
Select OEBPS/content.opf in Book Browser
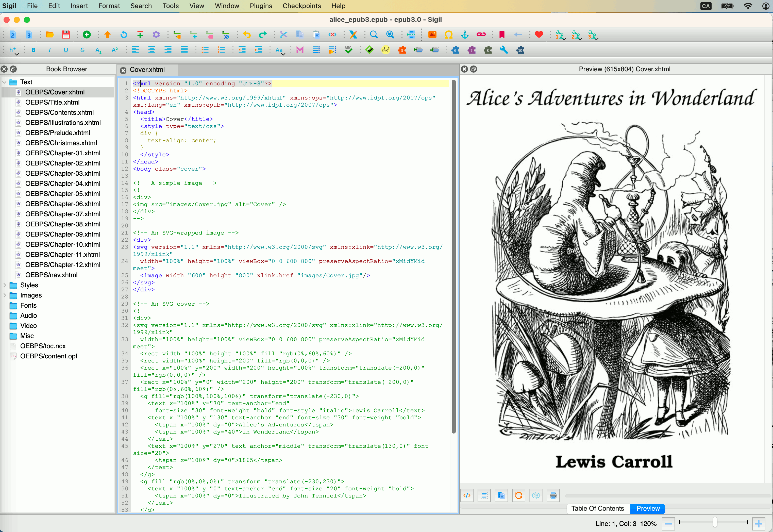(x=49, y=356)
